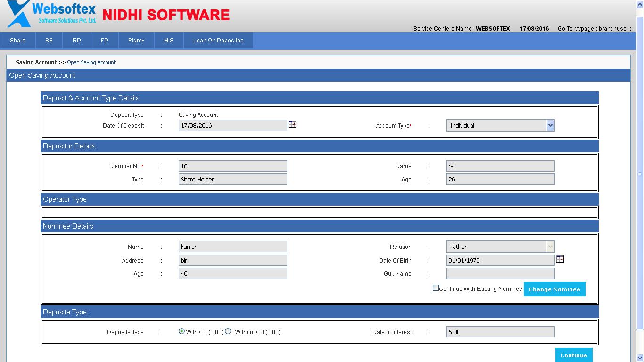Screen dimensions: 644x362
Task: Click the scrollbar up arrow
Action: point(640,4)
